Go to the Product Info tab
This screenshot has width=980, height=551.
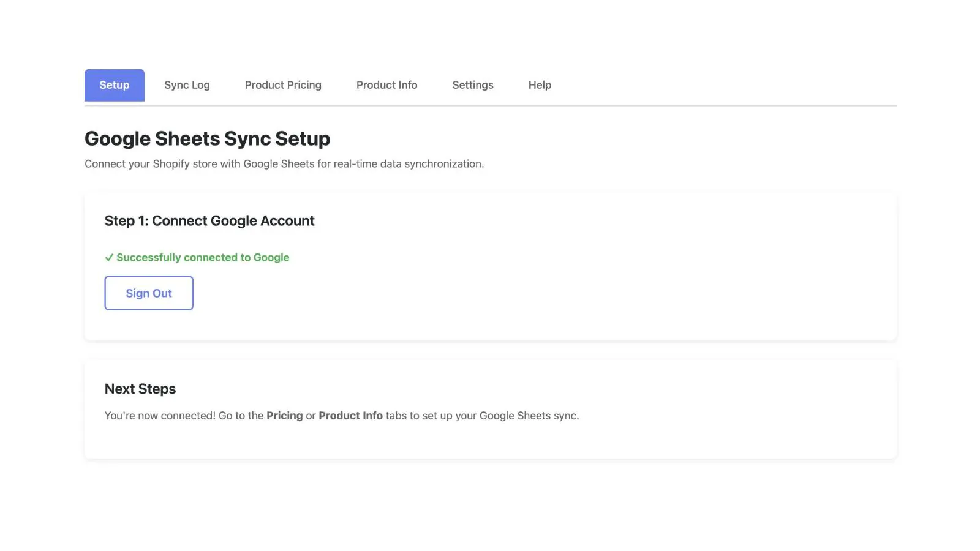(386, 85)
